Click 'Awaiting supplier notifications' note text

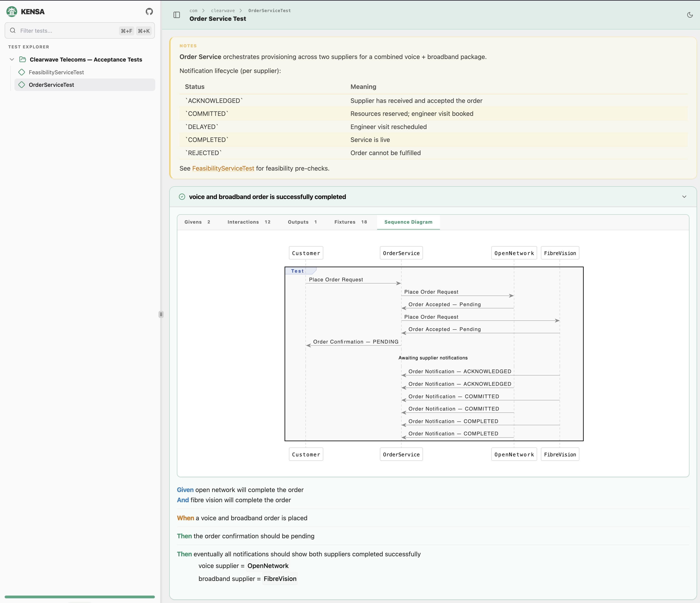point(433,358)
